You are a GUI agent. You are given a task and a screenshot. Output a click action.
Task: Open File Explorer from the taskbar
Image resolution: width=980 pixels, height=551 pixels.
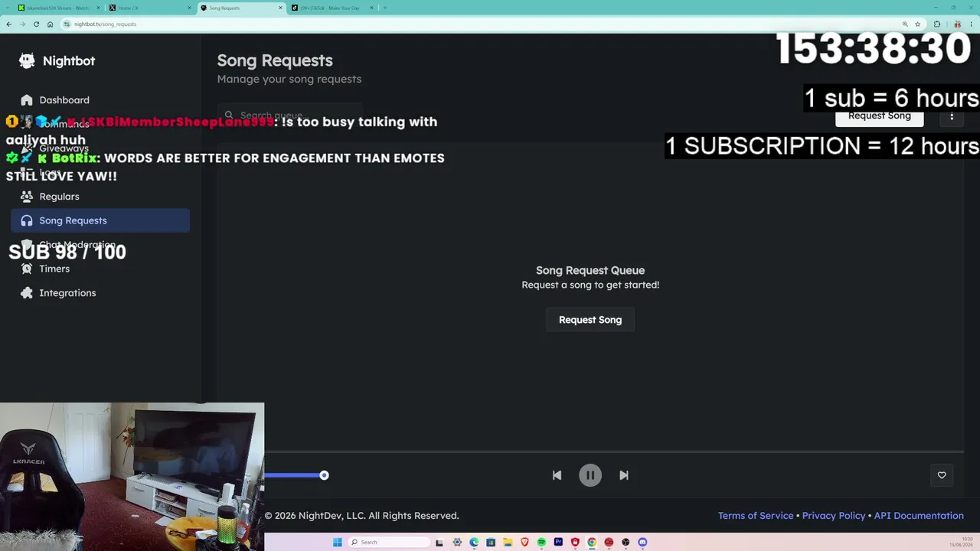pyautogui.click(x=508, y=542)
